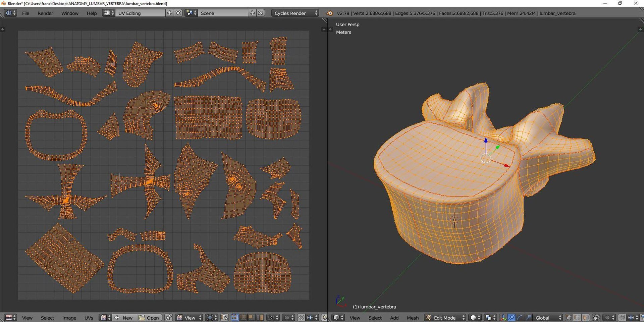Open the Render menu
This screenshot has width=644, height=322.
[x=45, y=13]
